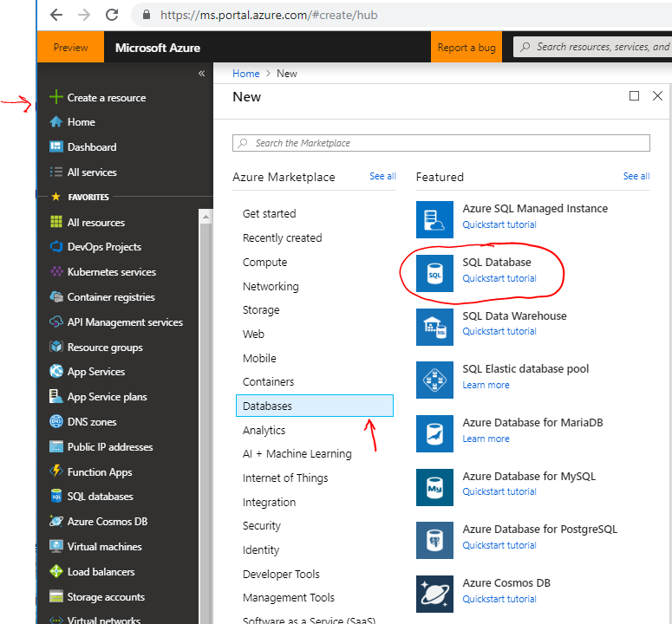The image size is (672, 624).
Task: Click the Function Apps lightning icon
Action: (x=56, y=471)
